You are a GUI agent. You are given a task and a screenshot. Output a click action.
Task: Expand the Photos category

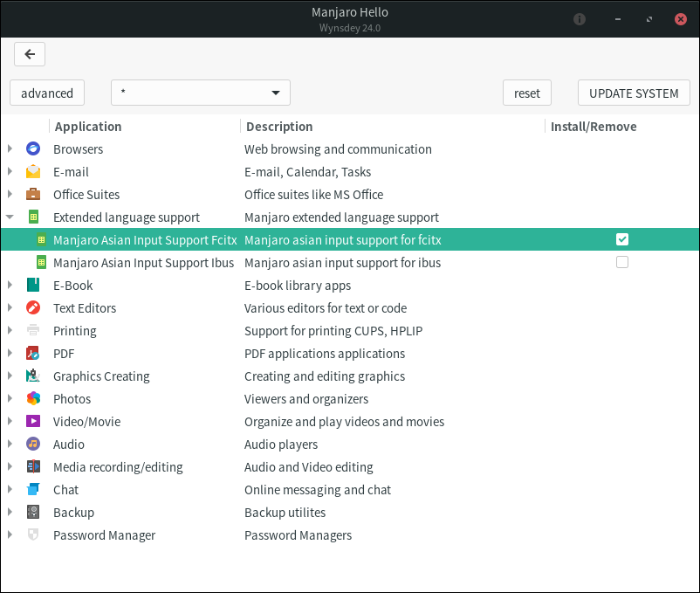tap(10, 398)
